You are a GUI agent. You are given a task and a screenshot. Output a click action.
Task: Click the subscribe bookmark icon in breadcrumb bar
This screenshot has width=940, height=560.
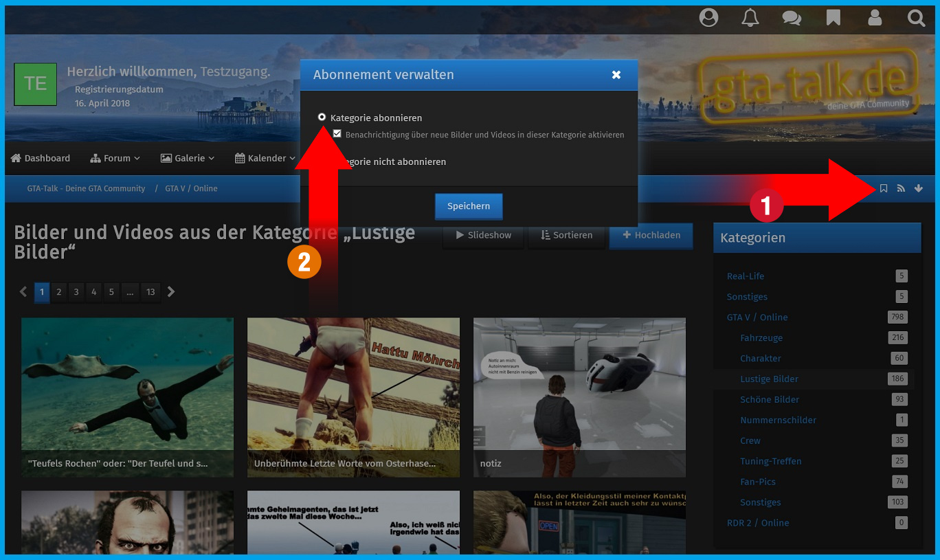click(884, 188)
